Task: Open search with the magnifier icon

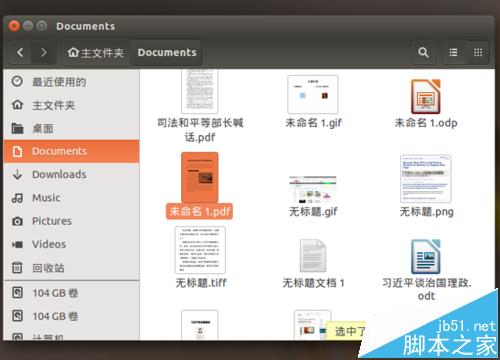Action: click(423, 52)
